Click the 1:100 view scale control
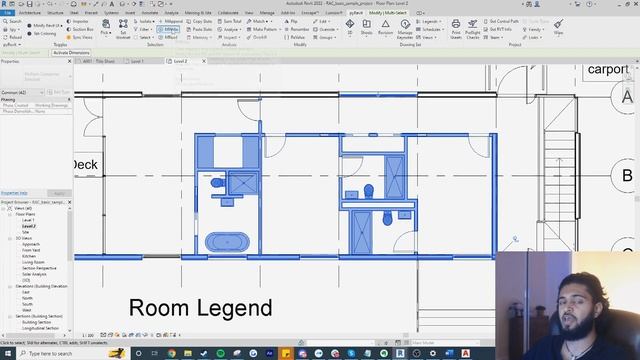Screen dimensions: 640x360 [x=88, y=335]
